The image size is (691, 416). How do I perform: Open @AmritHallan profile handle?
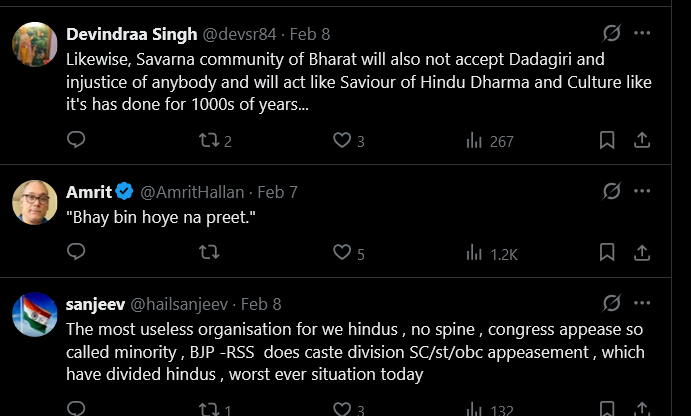[x=195, y=192]
